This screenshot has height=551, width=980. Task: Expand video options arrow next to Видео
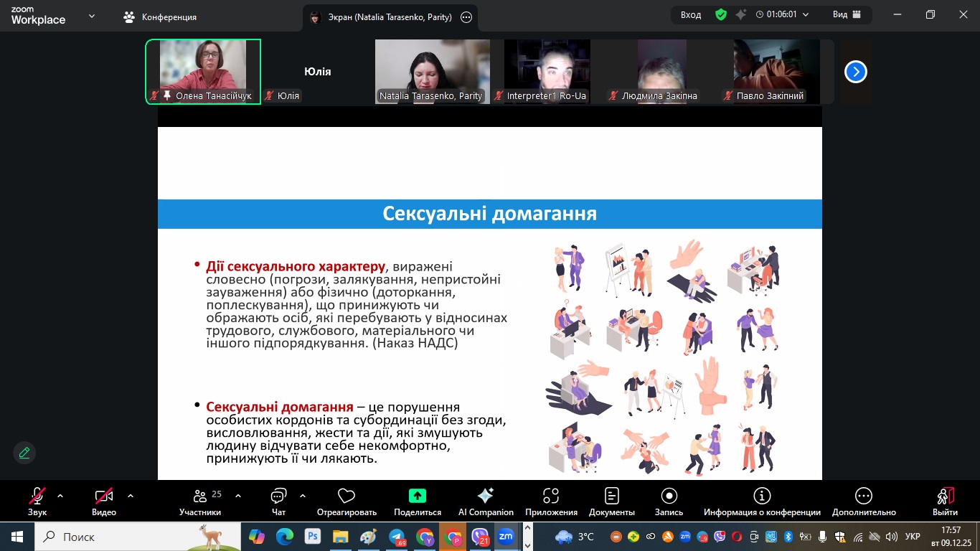(x=131, y=496)
